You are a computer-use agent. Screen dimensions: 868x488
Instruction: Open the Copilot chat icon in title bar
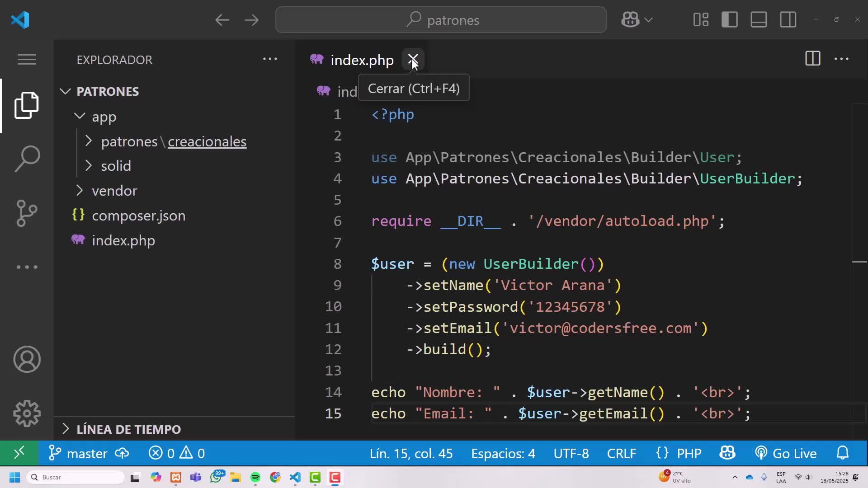point(630,20)
